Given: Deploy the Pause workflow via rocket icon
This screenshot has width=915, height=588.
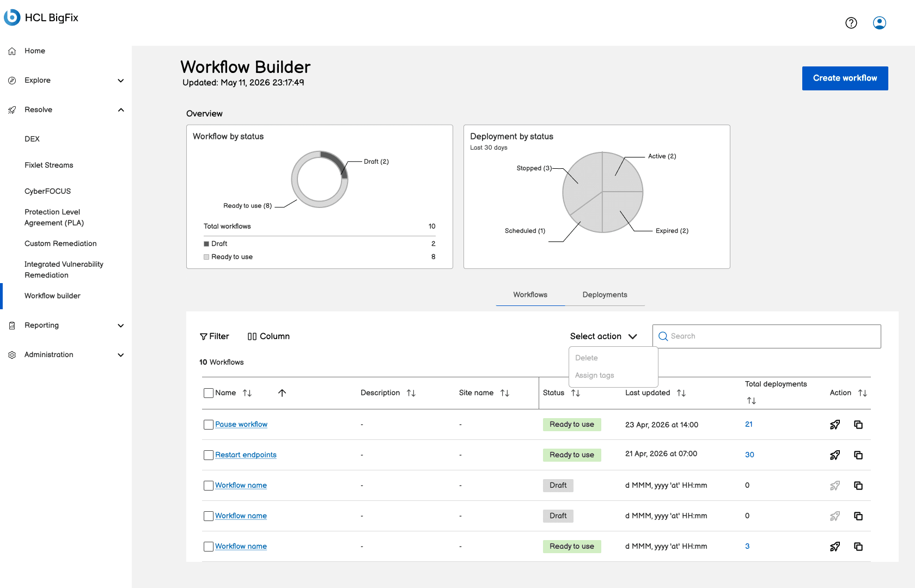Looking at the screenshot, I should click(x=835, y=425).
